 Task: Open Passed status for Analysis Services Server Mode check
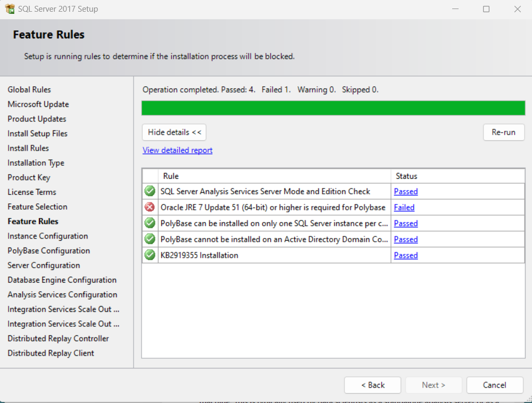tap(406, 192)
